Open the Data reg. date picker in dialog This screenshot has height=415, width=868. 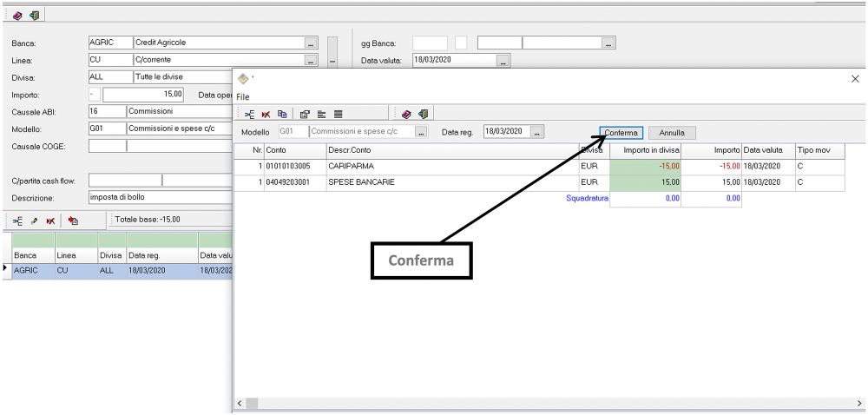point(536,132)
